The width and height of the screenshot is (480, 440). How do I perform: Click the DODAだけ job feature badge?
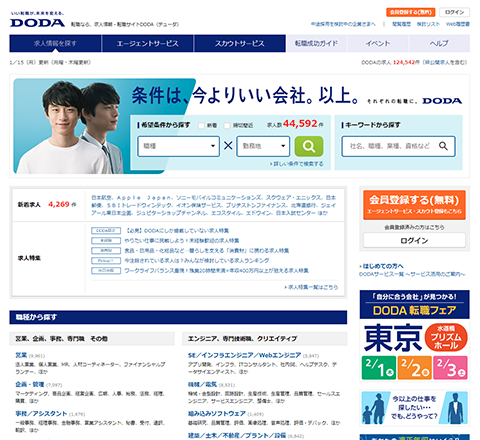[x=106, y=231]
